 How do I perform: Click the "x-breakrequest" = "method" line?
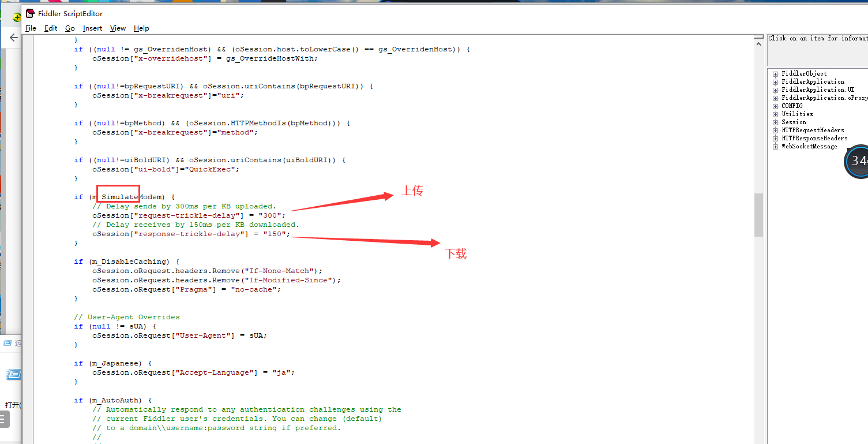[x=175, y=132]
